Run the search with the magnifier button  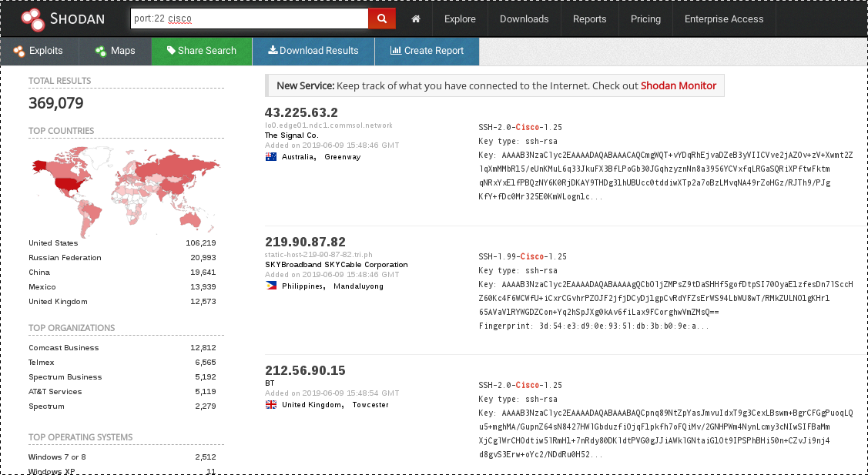click(382, 18)
